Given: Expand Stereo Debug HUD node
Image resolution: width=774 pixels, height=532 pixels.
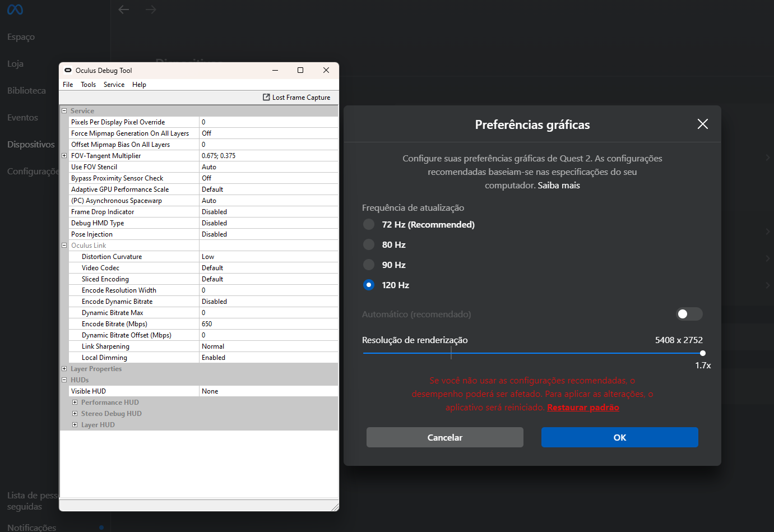Looking at the screenshot, I should (75, 414).
